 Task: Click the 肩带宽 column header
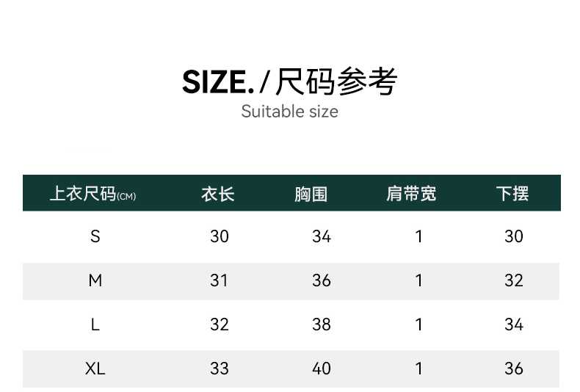[411, 194]
